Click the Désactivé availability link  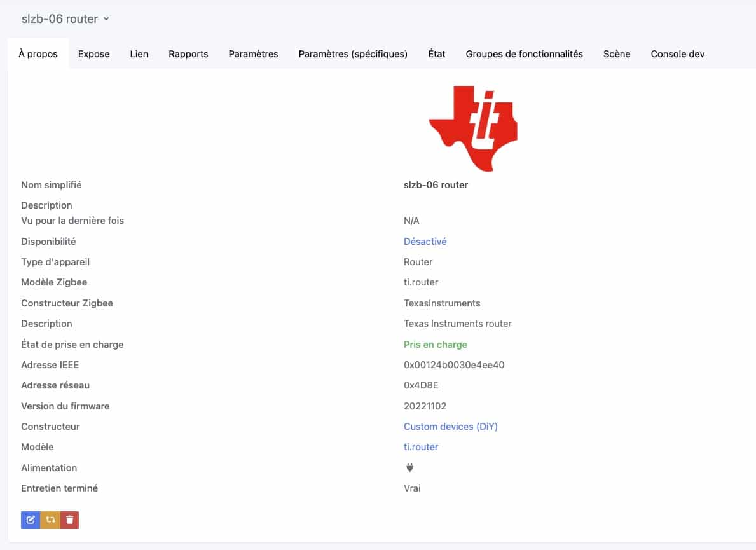pos(425,242)
